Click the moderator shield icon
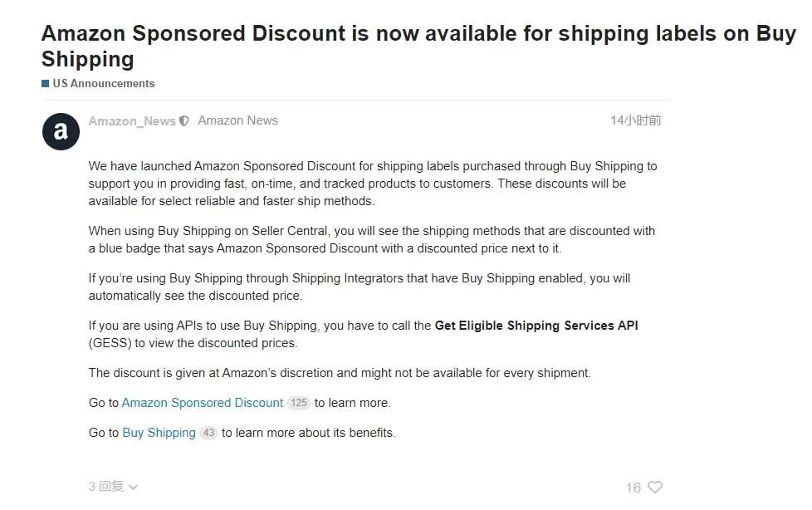 pos(184,121)
